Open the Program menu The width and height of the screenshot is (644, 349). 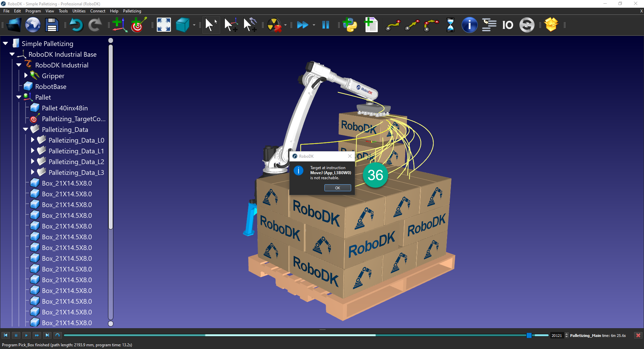pyautogui.click(x=33, y=11)
